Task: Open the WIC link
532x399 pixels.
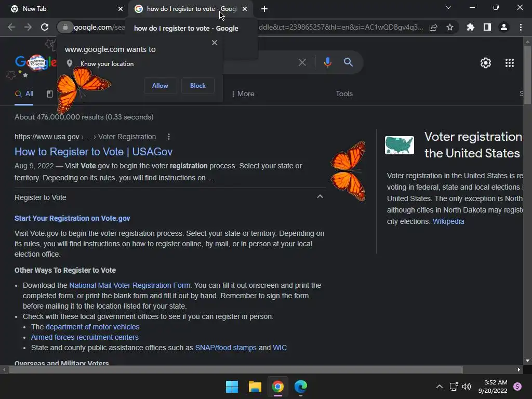Action: (280, 348)
